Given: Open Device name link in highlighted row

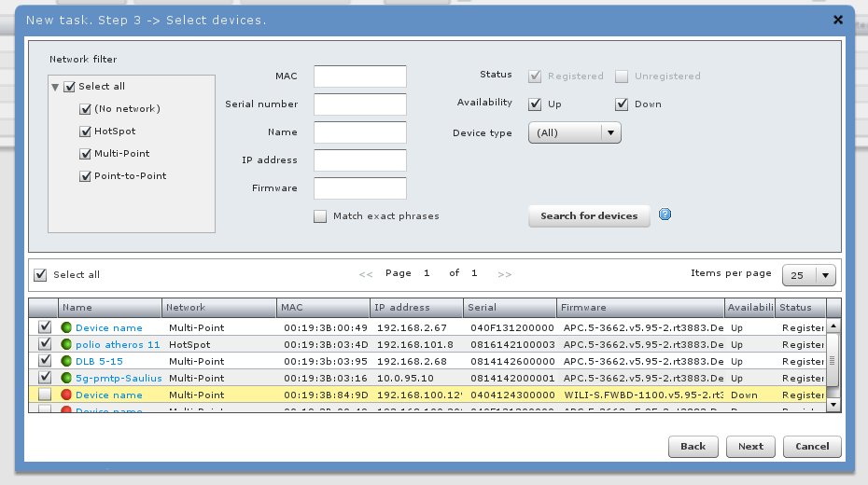Looking at the screenshot, I should point(109,395).
